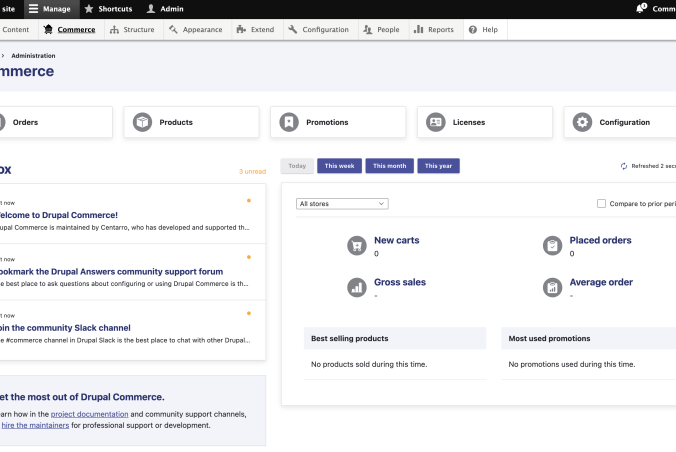
Task: Open the Orders card
Action: pyautogui.click(x=55, y=122)
